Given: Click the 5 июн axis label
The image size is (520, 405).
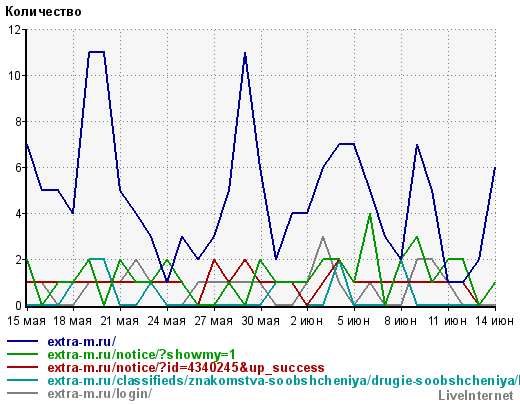Looking at the screenshot, I should coord(354,321).
